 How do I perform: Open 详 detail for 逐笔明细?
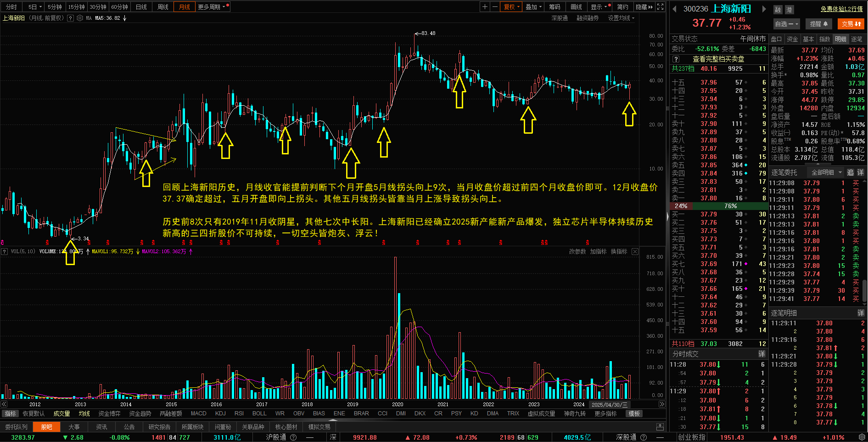click(861, 313)
